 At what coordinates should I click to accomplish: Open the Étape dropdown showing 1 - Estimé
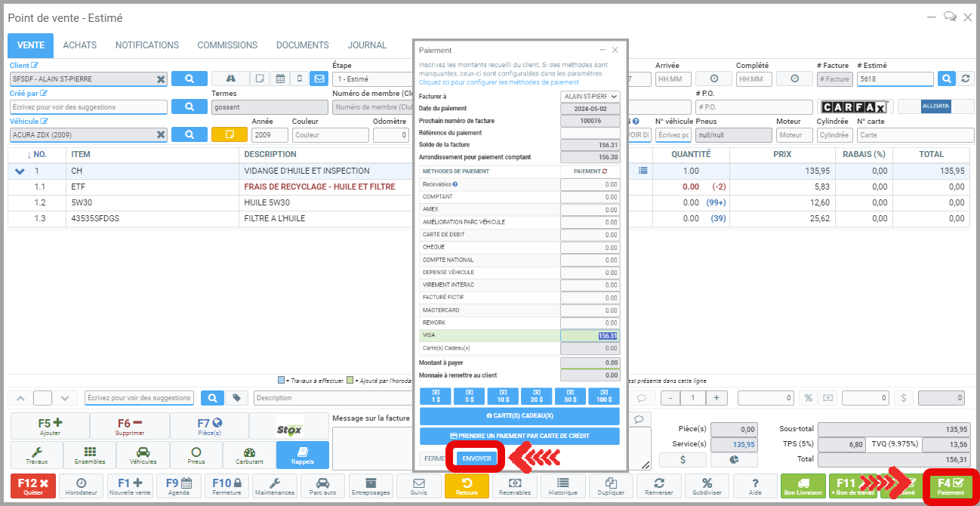click(372, 79)
